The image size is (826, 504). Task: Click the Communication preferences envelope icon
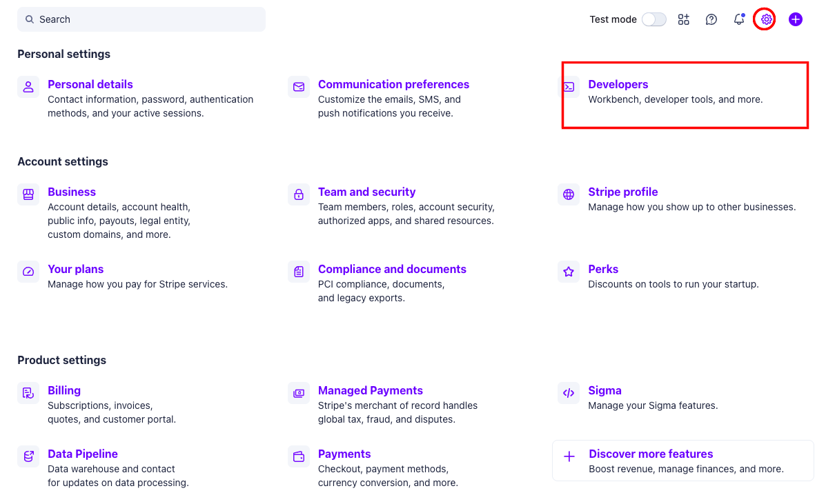[x=298, y=87]
